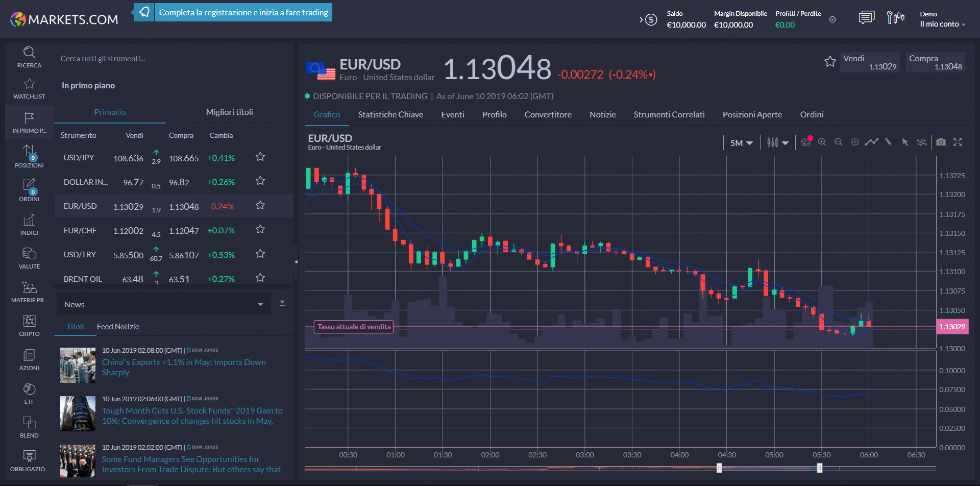Open chart indicators line icon
The height and width of the screenshot is (486, 980).
pyautogui.click(x=871, y=142)
